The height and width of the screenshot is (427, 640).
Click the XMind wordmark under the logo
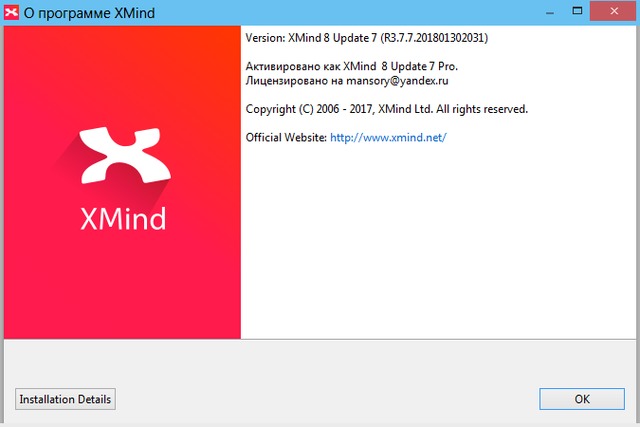click(x=122, y=218)
